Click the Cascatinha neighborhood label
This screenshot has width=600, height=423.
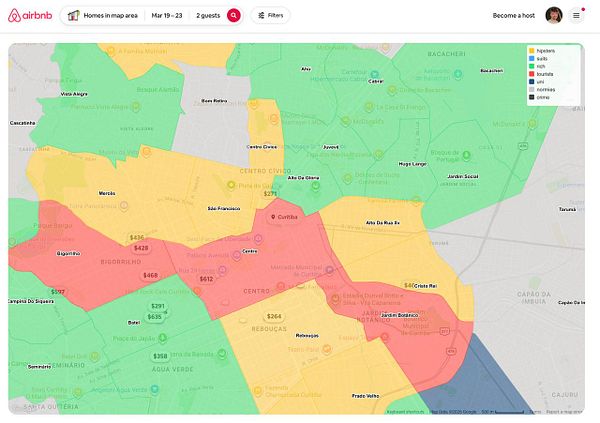pyautogui.click(x=23, y=123)
